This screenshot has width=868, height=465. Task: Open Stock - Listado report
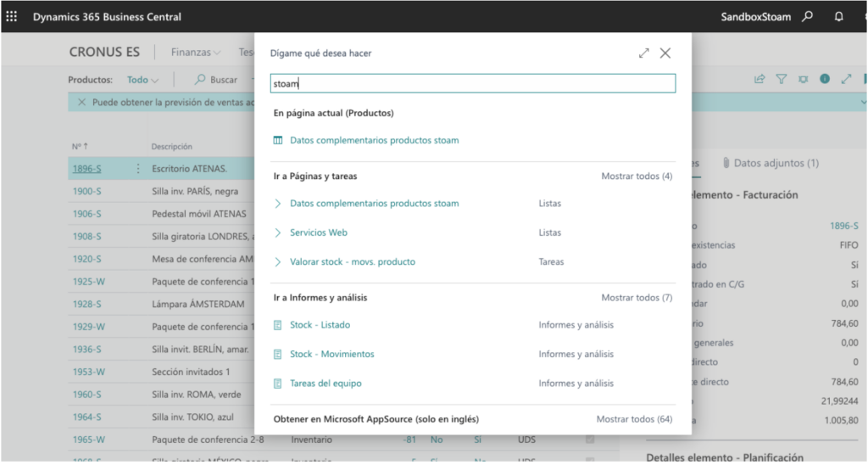320,325
